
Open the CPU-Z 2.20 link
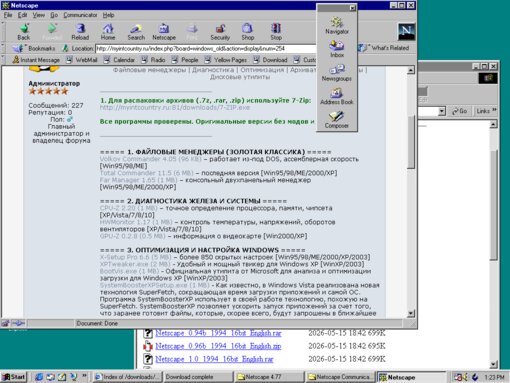pyautogui.click(x=128, y=208)
